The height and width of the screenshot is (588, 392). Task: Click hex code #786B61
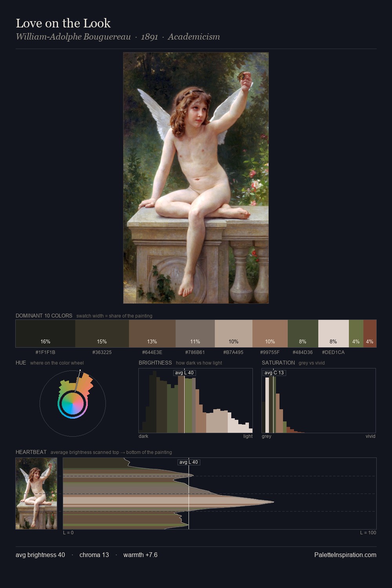(195, 352)
